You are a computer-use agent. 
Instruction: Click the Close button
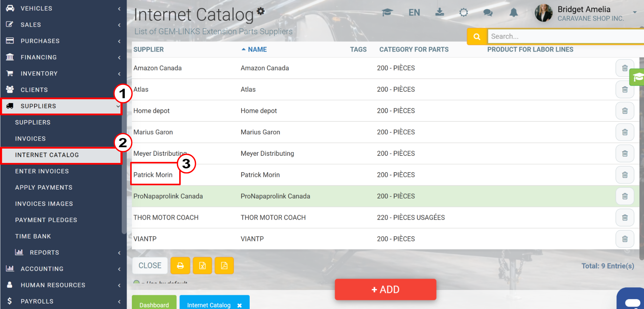tap(150, 265)
